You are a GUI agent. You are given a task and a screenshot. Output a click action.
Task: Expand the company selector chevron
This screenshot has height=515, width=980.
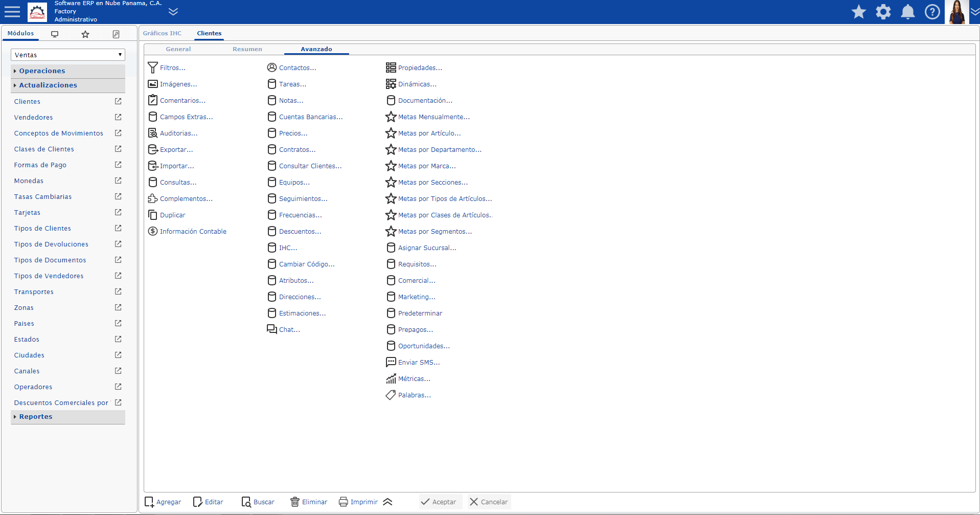tap(173, 12)
